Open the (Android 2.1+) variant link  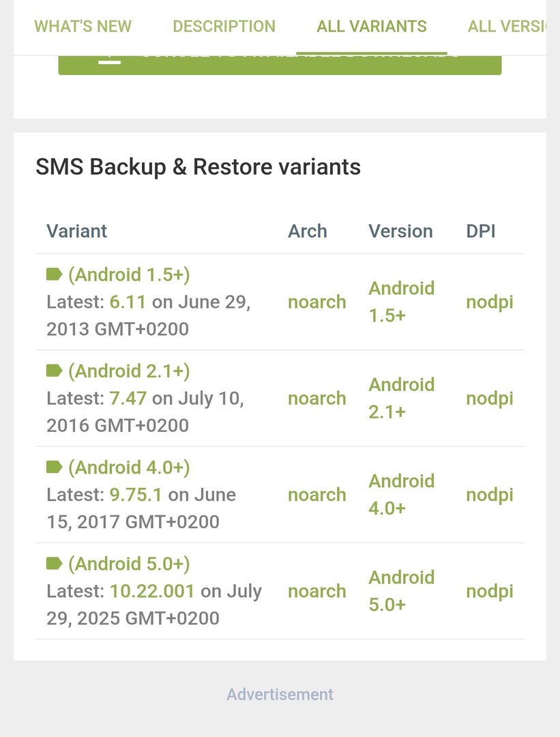129,371
